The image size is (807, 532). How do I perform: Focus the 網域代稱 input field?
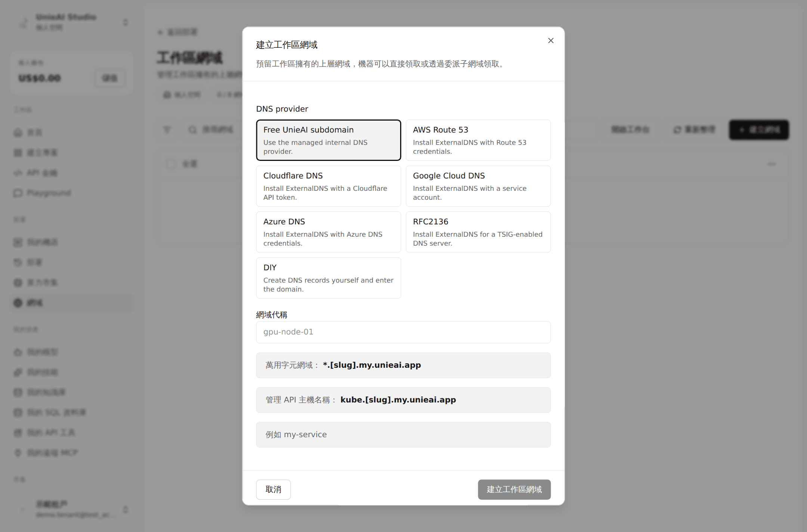pyautogui.click(x=403, y=332)
